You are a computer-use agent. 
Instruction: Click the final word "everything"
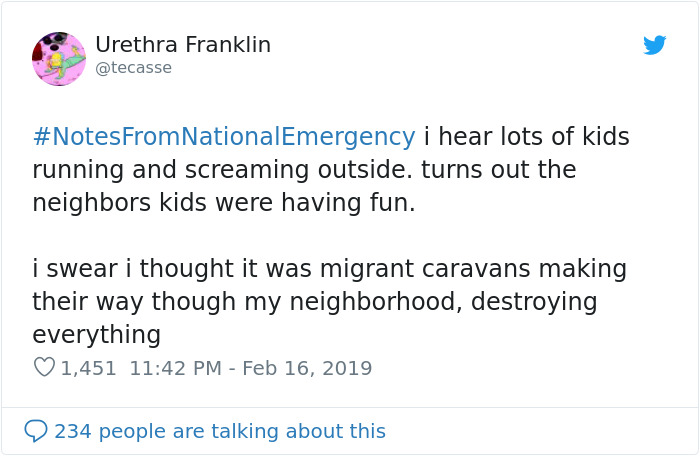click(96, 334)
